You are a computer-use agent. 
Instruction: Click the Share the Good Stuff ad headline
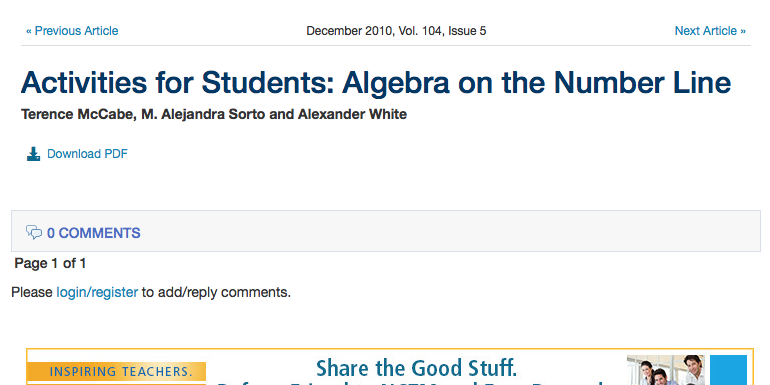point(416,368)
